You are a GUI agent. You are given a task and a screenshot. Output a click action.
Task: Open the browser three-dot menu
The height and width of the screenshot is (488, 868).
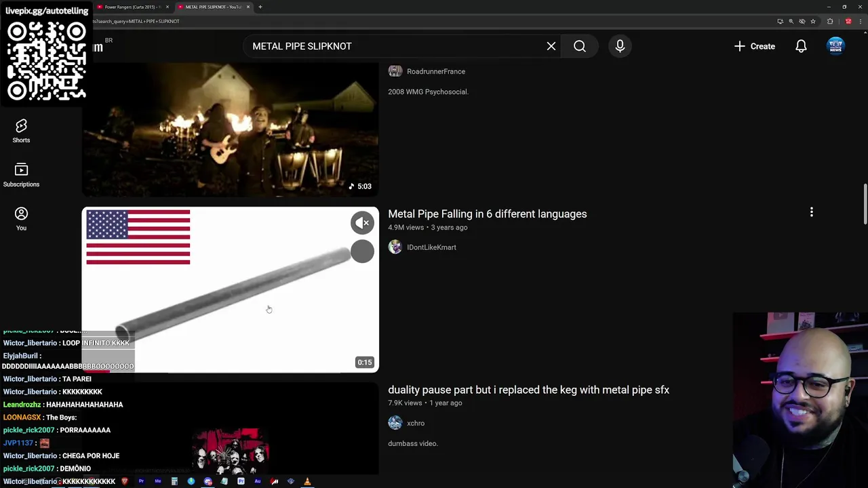coord(861,21)
